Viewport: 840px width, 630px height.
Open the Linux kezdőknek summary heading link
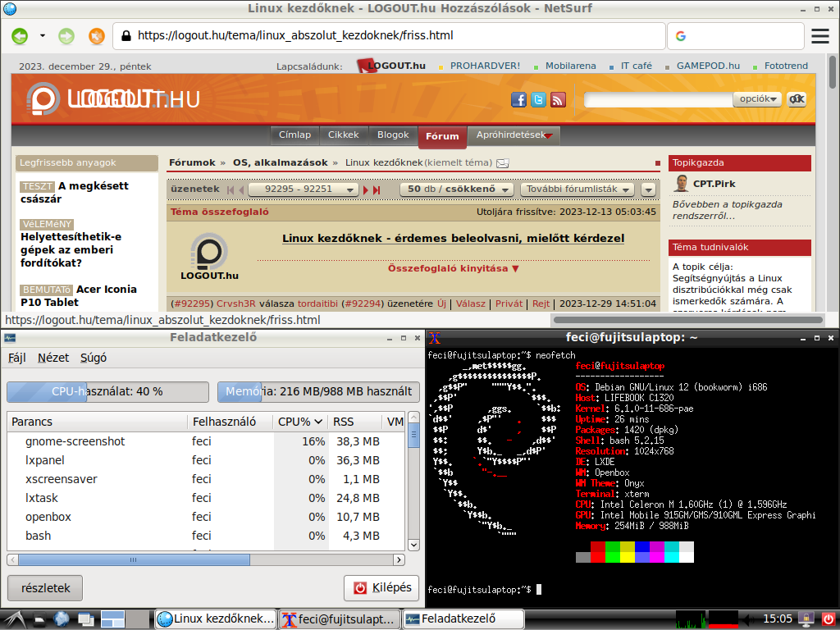click(x=453, y=239)
